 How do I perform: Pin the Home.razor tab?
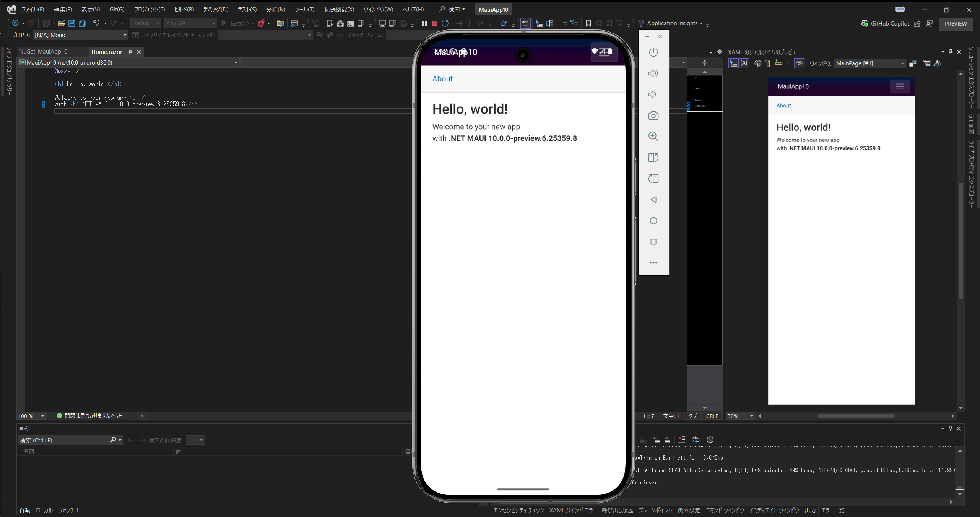(x=130, y=52)
